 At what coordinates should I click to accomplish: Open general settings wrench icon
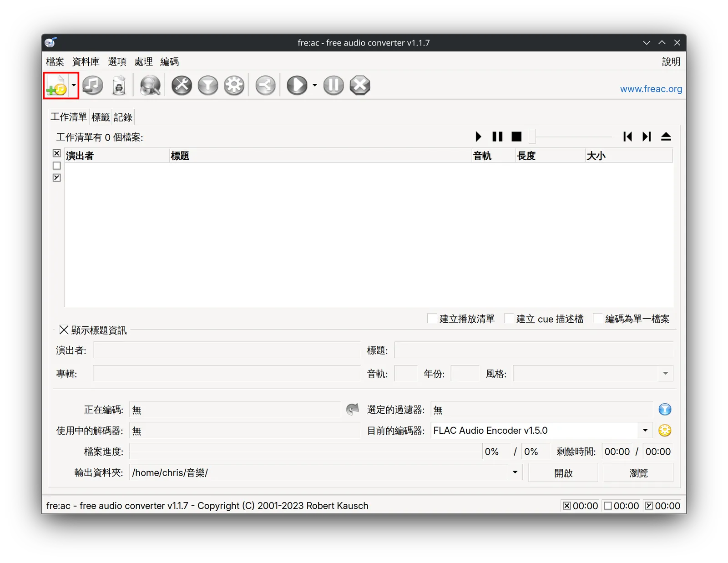click(182, 86)
